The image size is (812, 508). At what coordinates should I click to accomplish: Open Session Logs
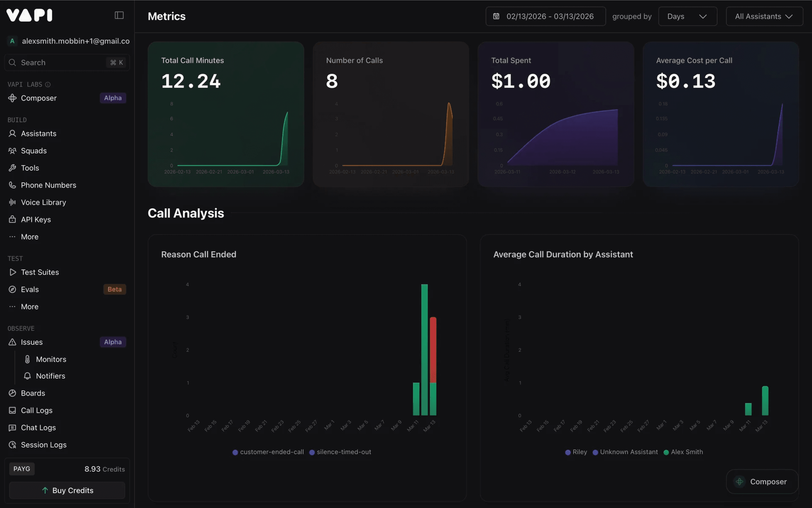coord(43,445)
